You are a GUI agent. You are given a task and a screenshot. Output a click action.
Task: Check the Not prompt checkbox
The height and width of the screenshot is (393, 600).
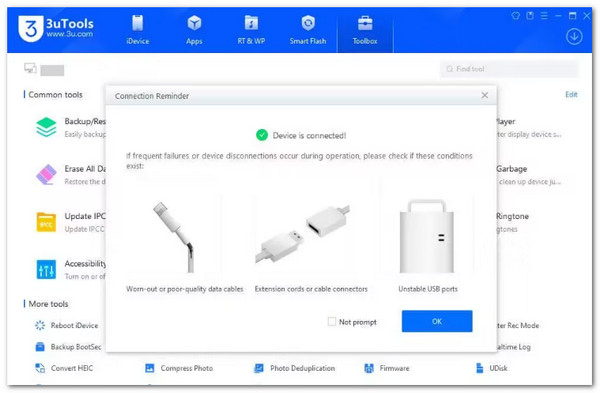(332, 321)
